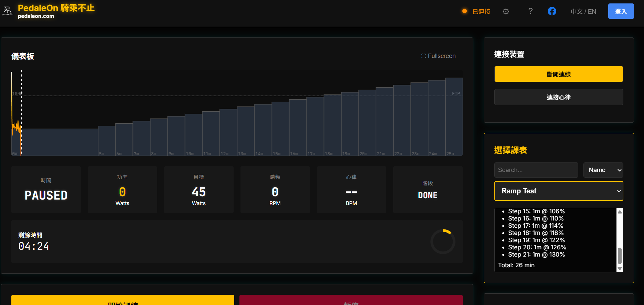This screenshot has height=305, width=644.
Task: Click the 登入 login button
Action: (x=621, y=11)
